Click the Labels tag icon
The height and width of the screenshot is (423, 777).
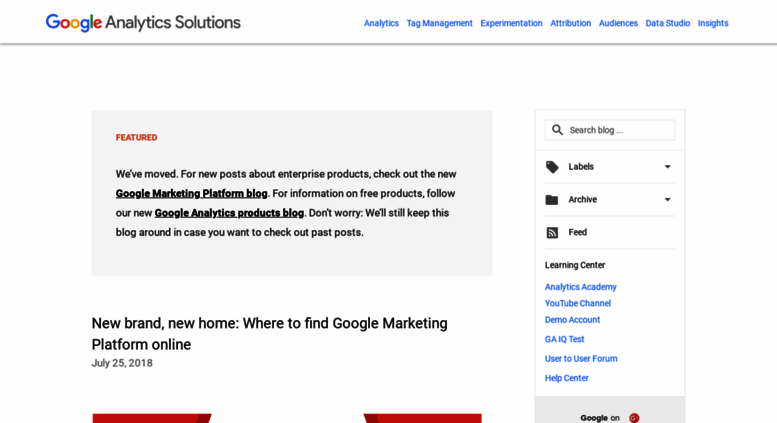[x=552, y=167]
